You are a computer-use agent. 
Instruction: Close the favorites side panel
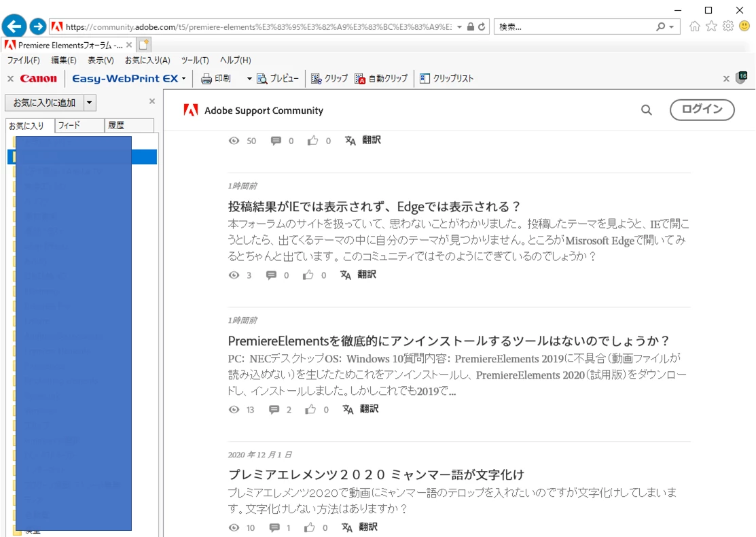pos(152,101)
